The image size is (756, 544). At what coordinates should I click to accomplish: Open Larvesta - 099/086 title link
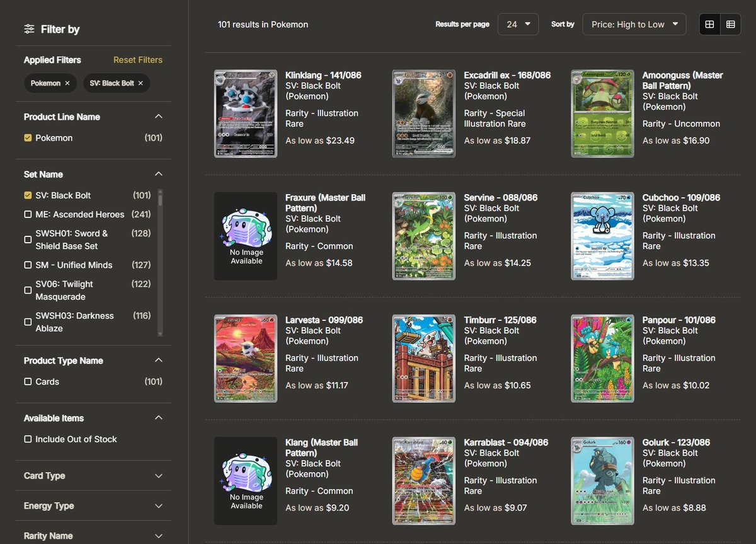324,320
